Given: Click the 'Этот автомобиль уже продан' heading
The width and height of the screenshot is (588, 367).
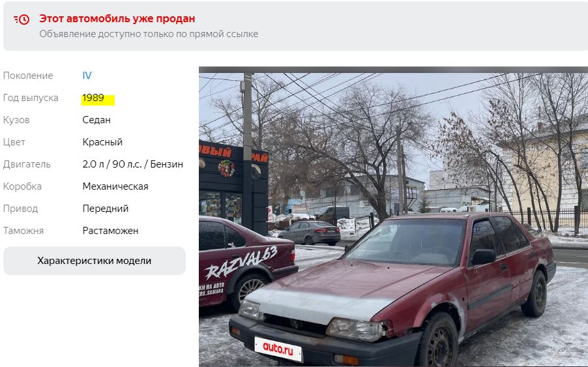Looking at the screenshot, I should pos(117,18).
